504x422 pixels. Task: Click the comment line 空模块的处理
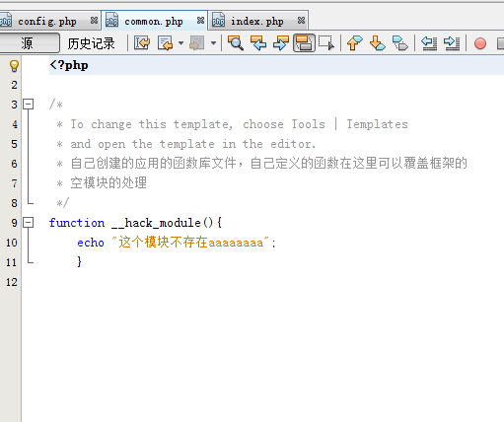point(108,182)
